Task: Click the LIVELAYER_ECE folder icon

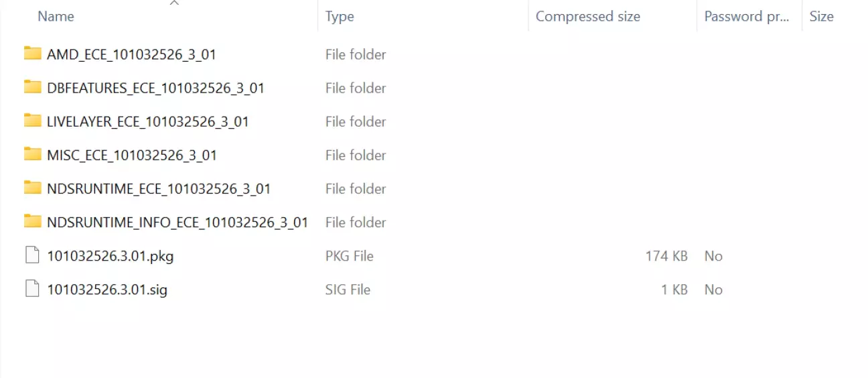Action: (32, 121)
